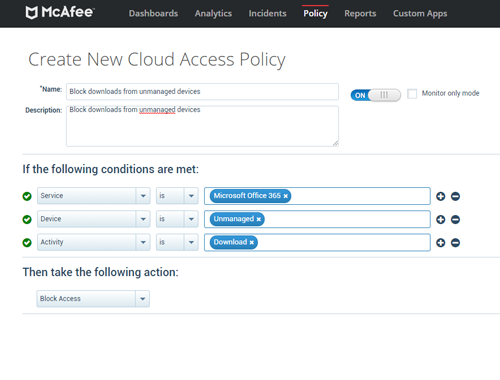
Task: Remove the Service condition row
Action: pos(455,196)
